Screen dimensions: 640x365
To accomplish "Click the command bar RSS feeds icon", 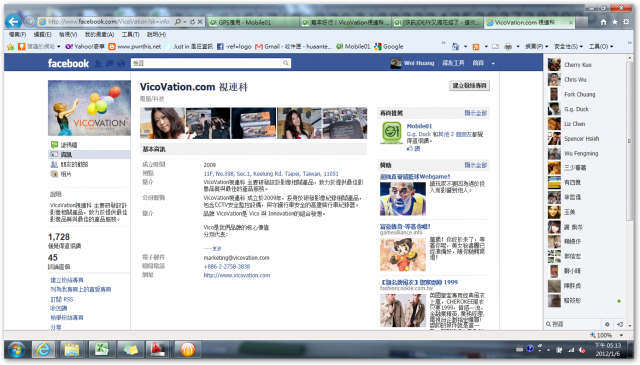I will [x=476, y=47].
